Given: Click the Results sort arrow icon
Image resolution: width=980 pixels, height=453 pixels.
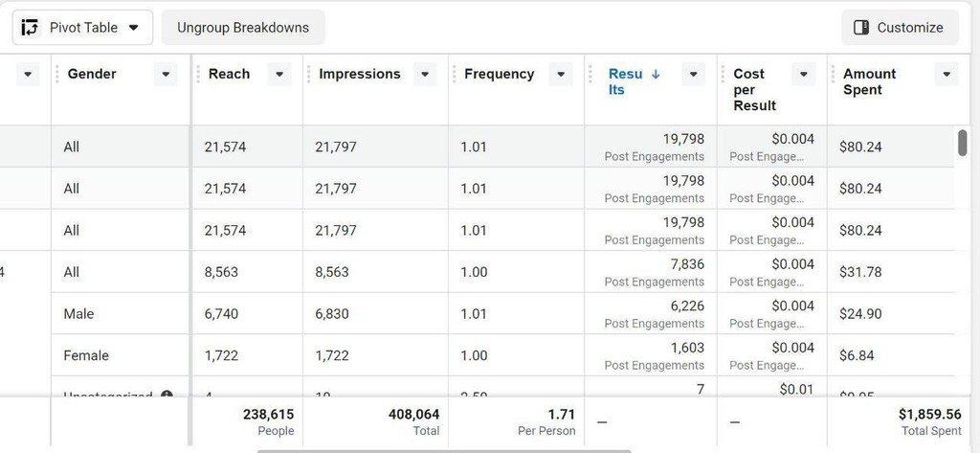Looking at the screenshot, I should [x=655, y=74].
